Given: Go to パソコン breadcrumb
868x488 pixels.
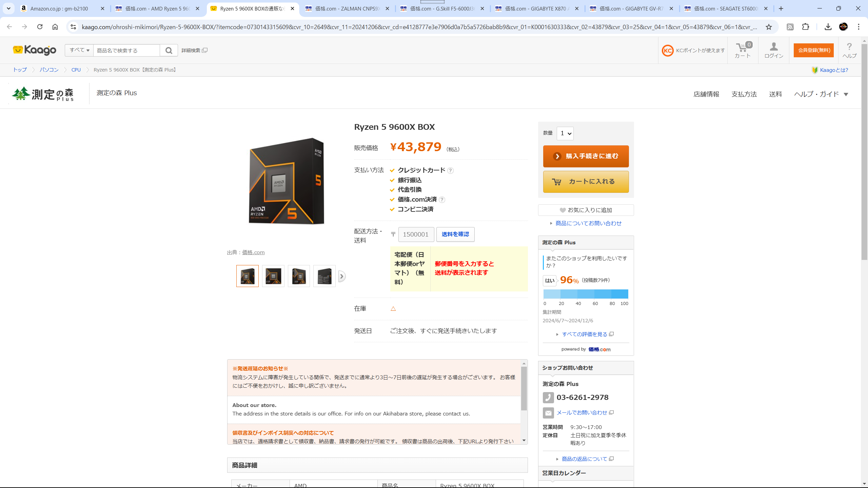Looking at the screenshot, I should pos(49,70).
